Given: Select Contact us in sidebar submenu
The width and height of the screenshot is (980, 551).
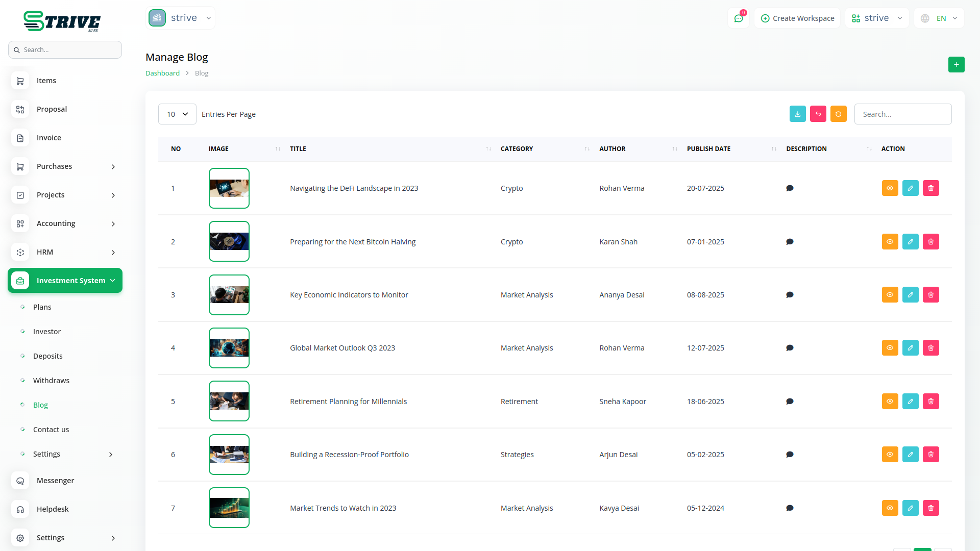Looking at the screenshot, I should point(51,430).
